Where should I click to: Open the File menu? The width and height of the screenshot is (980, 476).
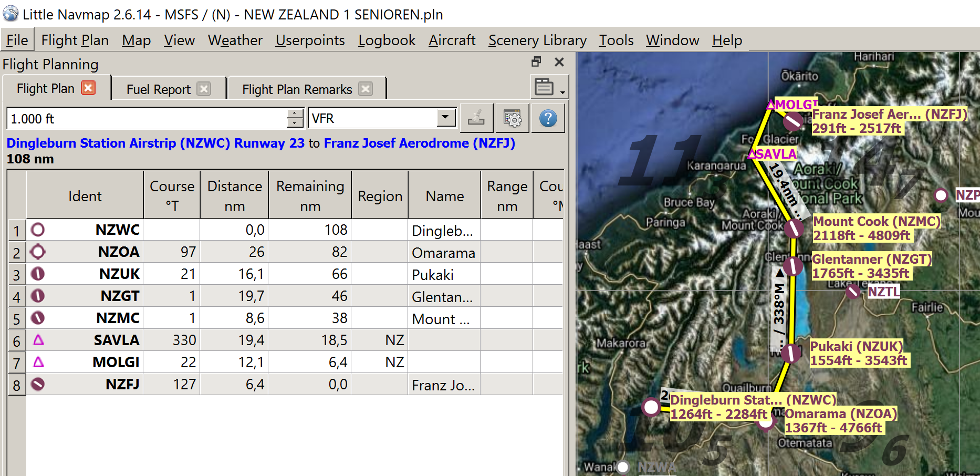(x=17, y=40)
